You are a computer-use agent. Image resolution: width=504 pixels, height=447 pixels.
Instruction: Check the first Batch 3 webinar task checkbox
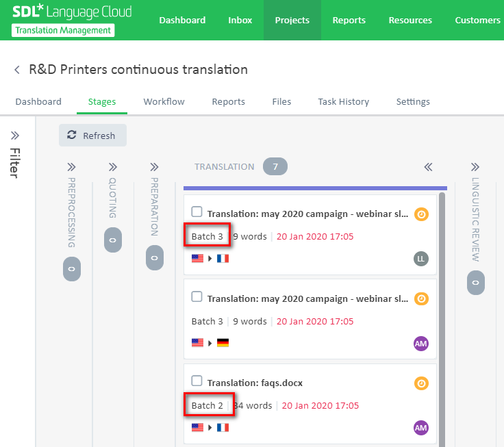pos(197,212)
